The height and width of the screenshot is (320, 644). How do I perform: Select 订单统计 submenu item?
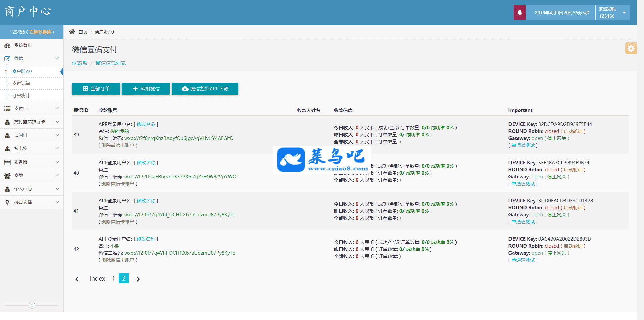point(21,95)
